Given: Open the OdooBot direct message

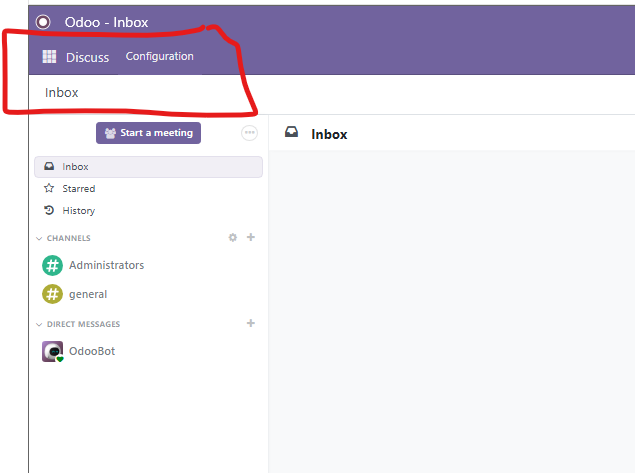Looking at the screenshot, I should (x=91, y=351).
